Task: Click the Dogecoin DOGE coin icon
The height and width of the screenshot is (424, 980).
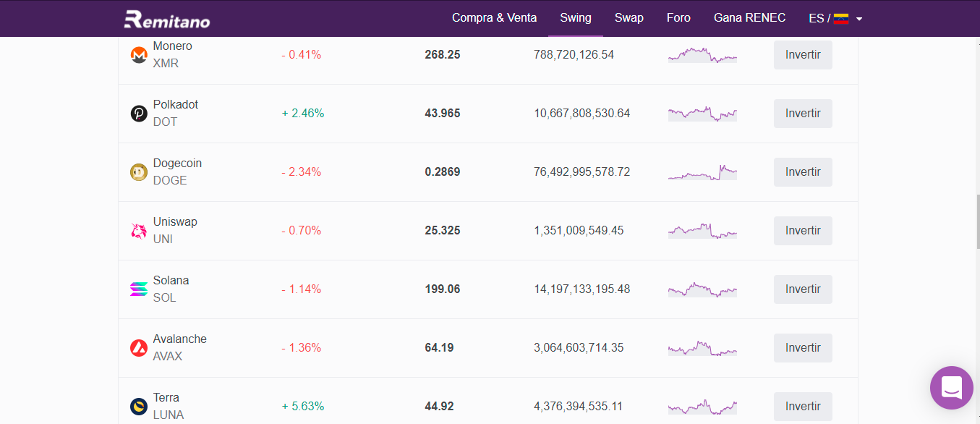Action: coord(138,172)
